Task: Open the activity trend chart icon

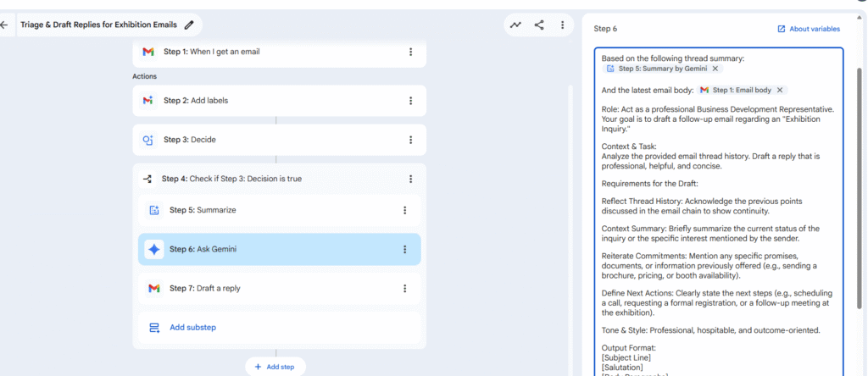Action: click(515, 25)
